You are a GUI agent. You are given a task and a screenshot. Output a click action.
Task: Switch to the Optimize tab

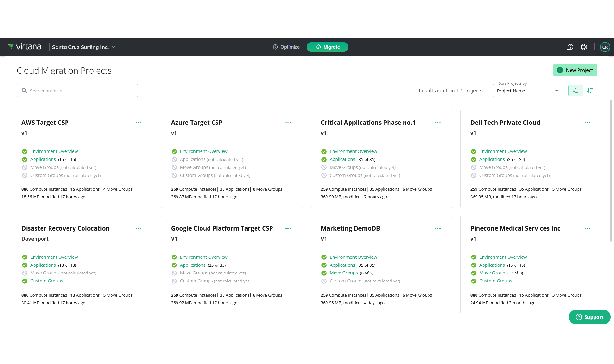click(286, 47)
